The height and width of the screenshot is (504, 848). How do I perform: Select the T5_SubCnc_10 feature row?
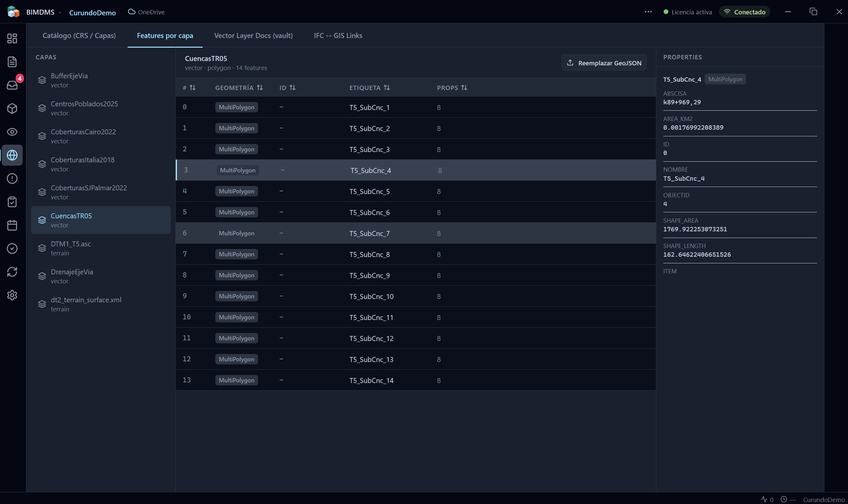coord(416,296)
